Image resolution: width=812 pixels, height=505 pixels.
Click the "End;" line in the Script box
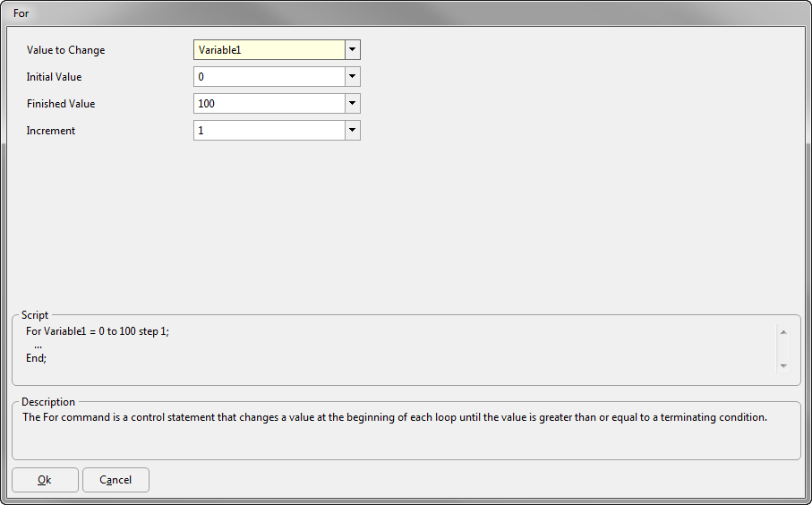(x=36, y=358)
